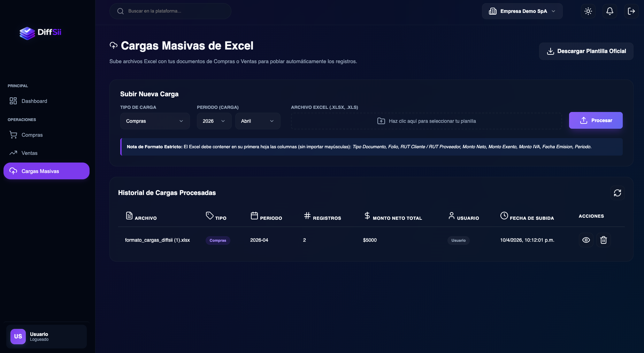Refresh the Historial de Cargas table

coord(617,193)
